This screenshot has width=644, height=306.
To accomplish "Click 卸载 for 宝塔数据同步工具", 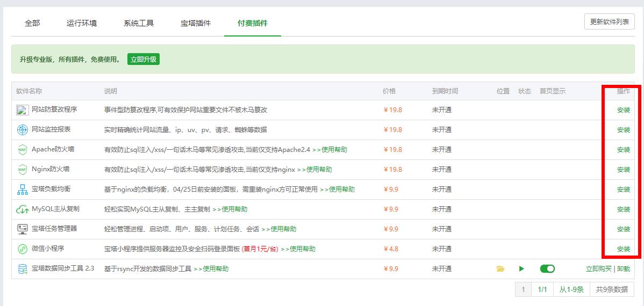I will (x=624, y=268).
